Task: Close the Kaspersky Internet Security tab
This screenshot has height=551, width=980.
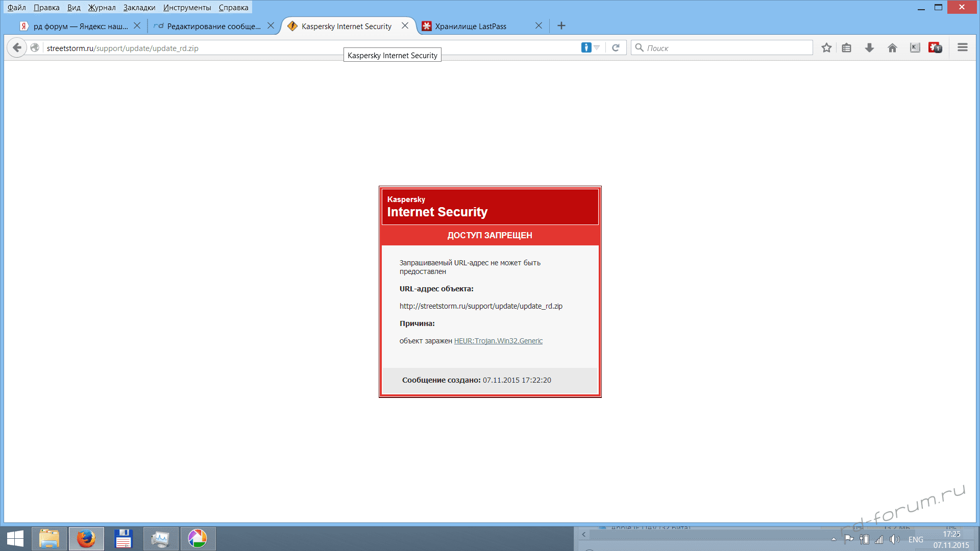Action: click(405, 26)
